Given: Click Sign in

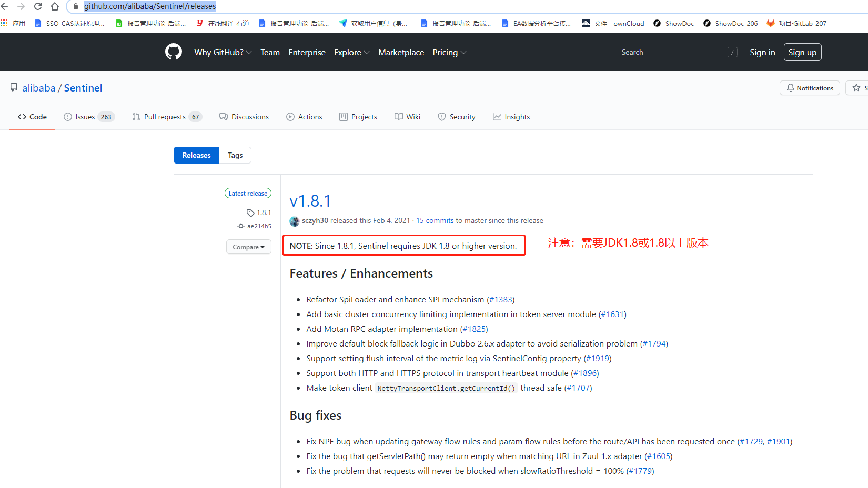Looking at the screenshot, I should (x=762, y=52).
